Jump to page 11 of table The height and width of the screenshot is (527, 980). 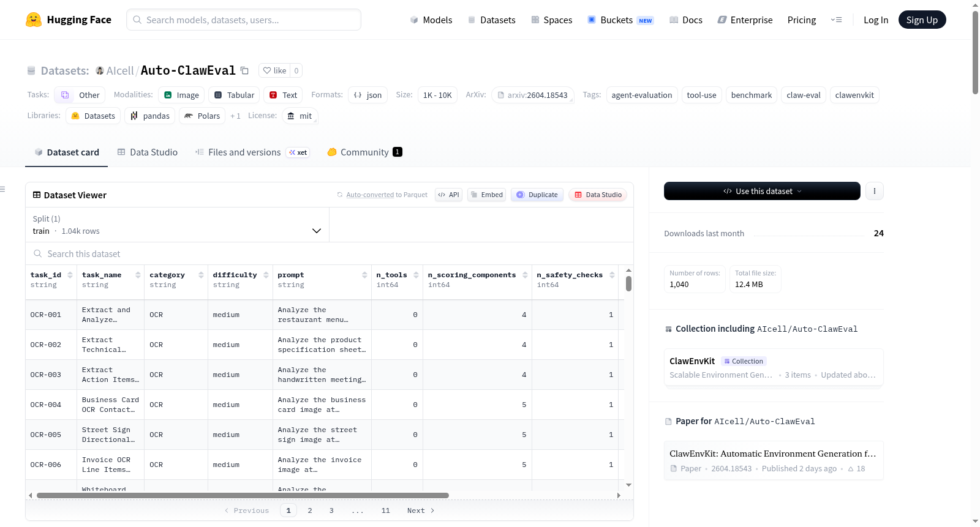pos(385,510)
